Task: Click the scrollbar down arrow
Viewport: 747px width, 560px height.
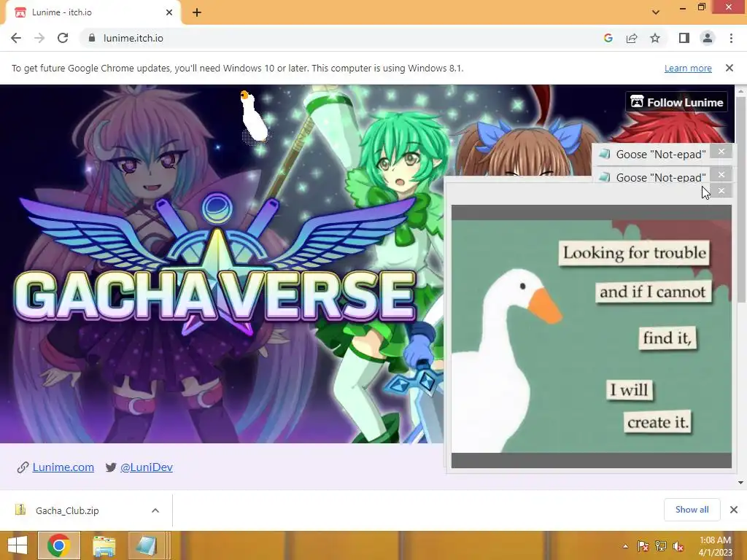Action: [x=741, y=483]
